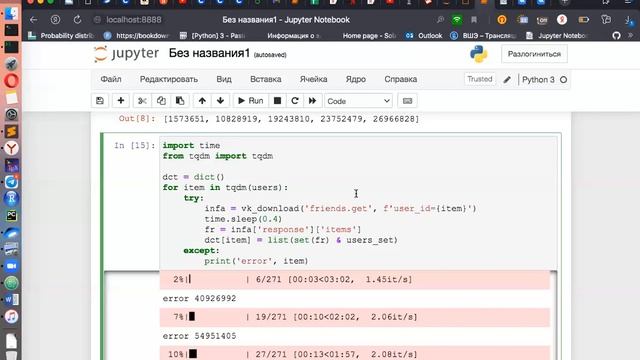Open the Probability distrib bookmark
Image resolution: width=640 pixels, height=360 pixels.
[60, 36]
